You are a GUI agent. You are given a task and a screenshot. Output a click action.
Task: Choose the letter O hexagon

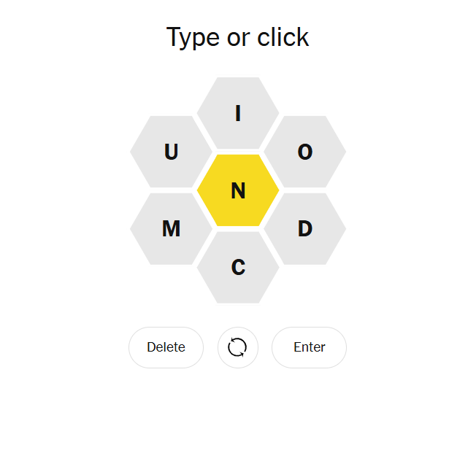click(305, 152)
